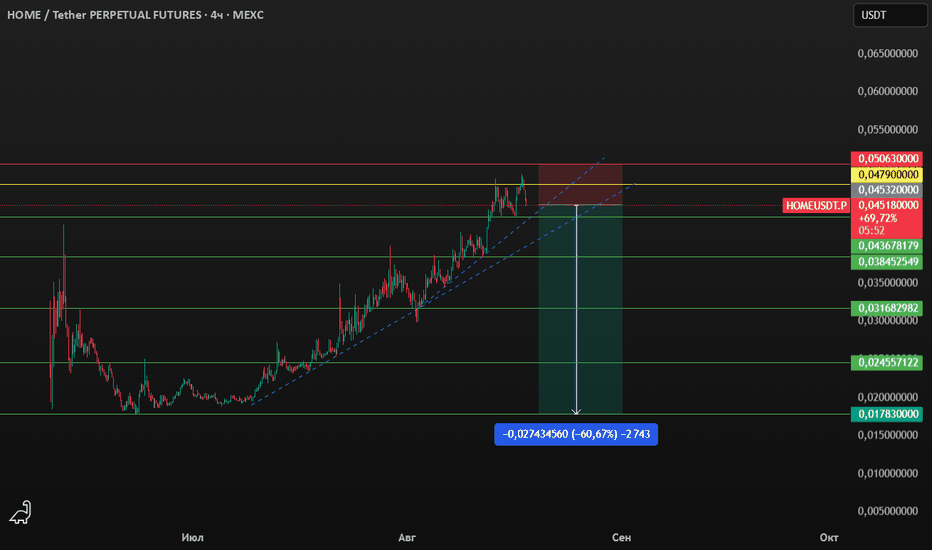The height and width of the screenshot is (550, 932).
Task: Click the 0,015000000 price scale value
Action: tap(887, 435)
